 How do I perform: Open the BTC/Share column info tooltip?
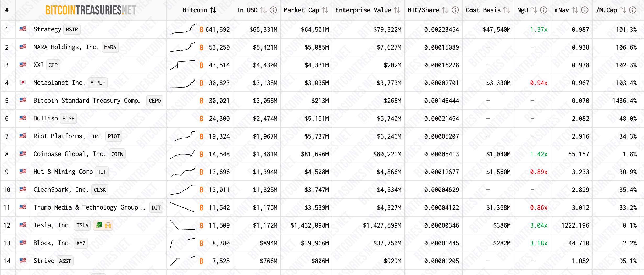[456, 10]
